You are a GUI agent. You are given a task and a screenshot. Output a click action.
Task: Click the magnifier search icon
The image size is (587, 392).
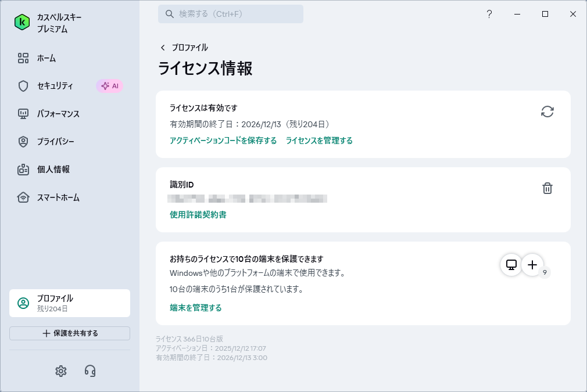[170, 14]
